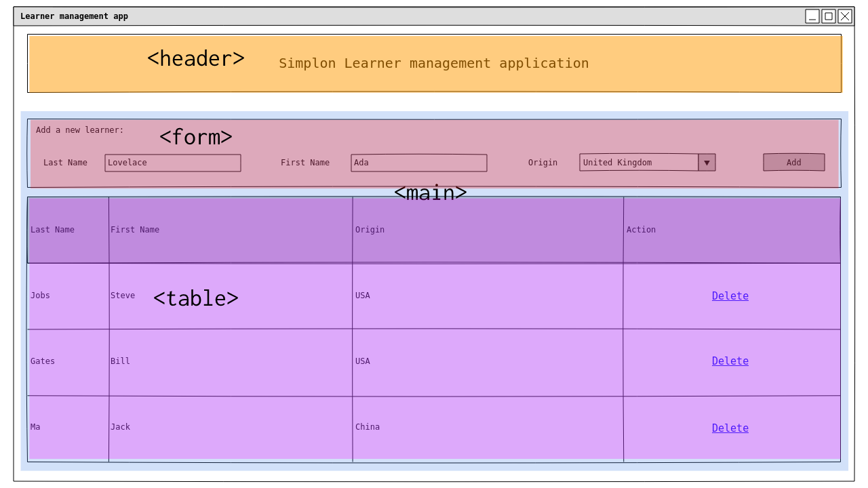Click the Last Name column header

tap(53, 230)
